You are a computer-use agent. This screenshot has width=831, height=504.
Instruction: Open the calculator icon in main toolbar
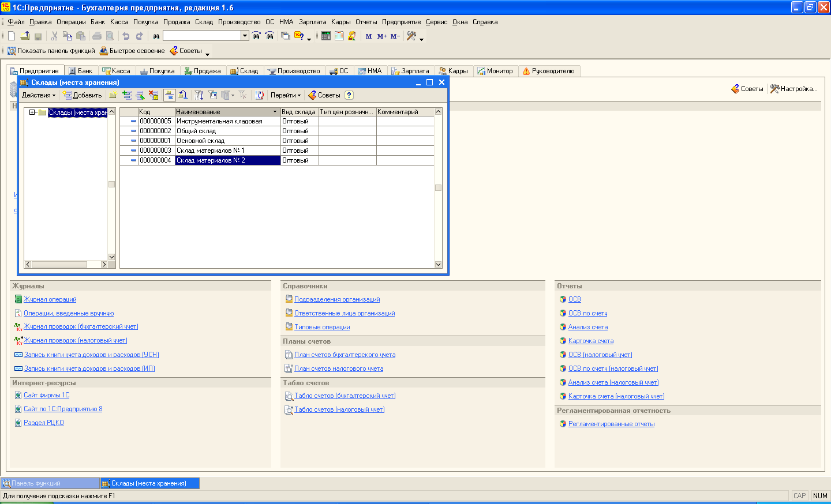(x=326, y=36)
